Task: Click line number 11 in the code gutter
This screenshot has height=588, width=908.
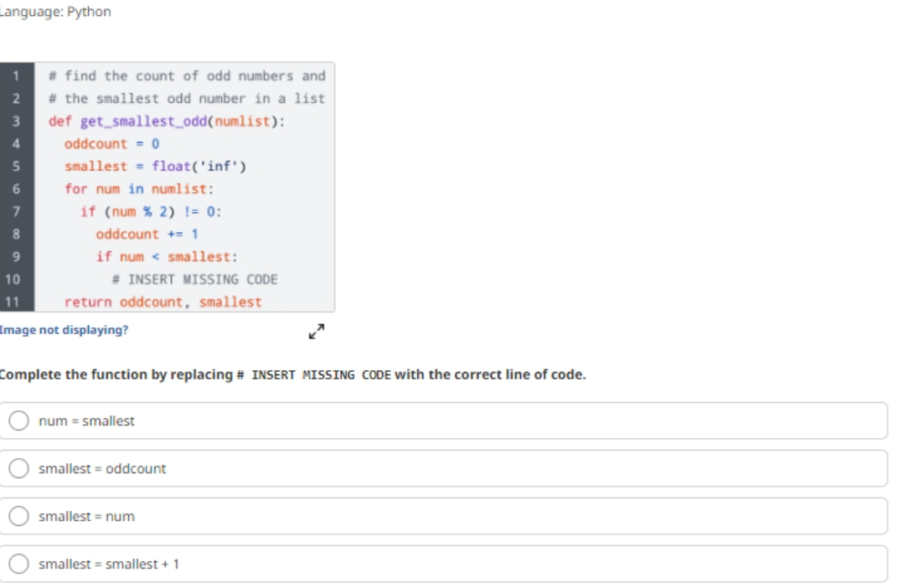Action: [13, 302]
